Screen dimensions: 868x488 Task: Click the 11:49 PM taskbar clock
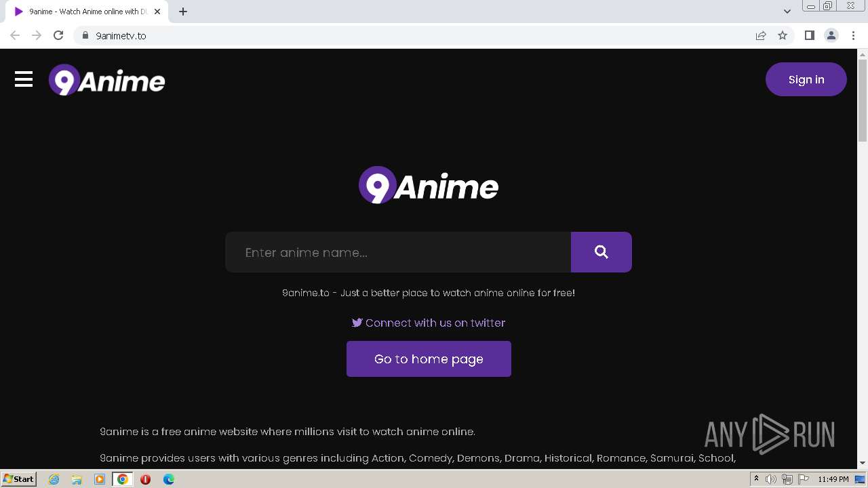[833, 479]
